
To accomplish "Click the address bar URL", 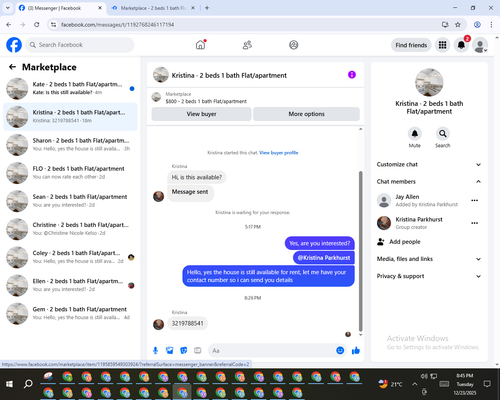I will pos(118,25).
